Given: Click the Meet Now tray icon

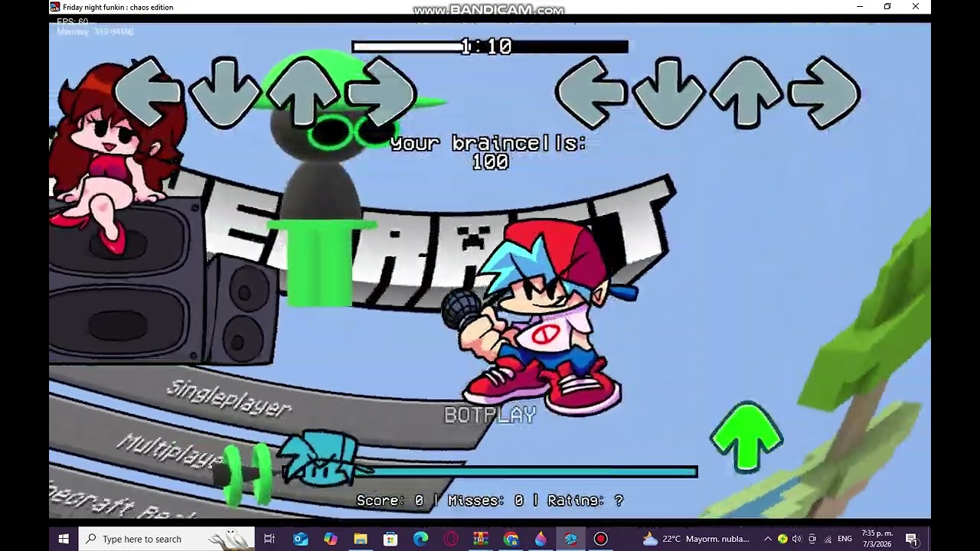Looking at the screenshot, I should point(812,539).
